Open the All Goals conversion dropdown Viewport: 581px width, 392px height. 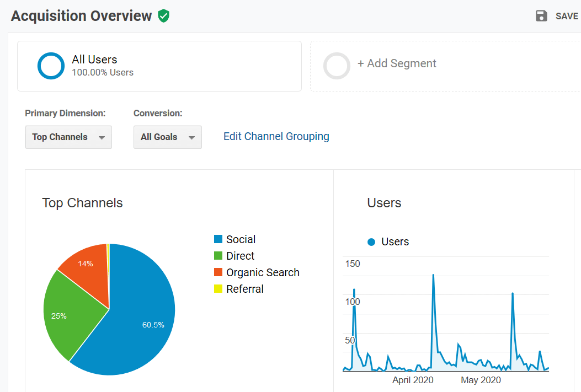click(x=167, y=137)
